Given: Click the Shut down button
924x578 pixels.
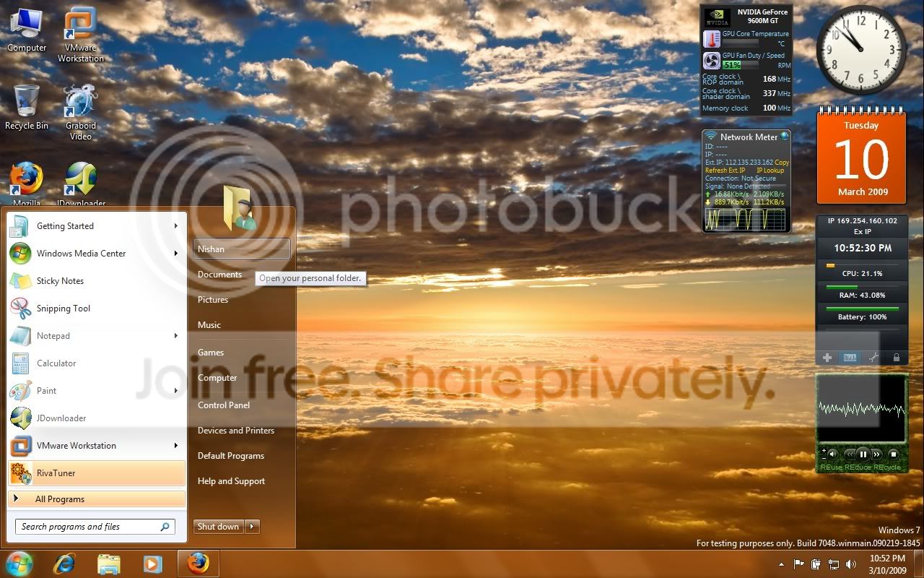Looking at the screenshot, I should (x=219, y=527).
